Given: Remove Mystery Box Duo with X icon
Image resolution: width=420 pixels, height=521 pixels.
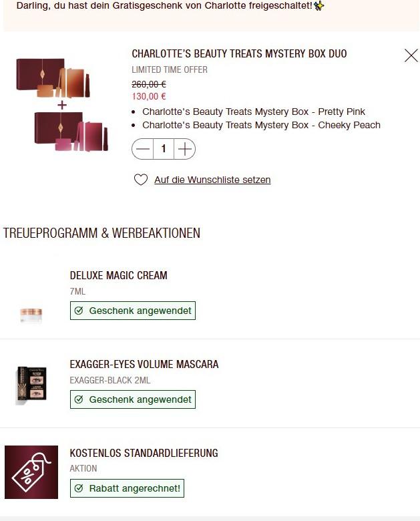Looking at the screenshot, I should [x=411, y=55].
